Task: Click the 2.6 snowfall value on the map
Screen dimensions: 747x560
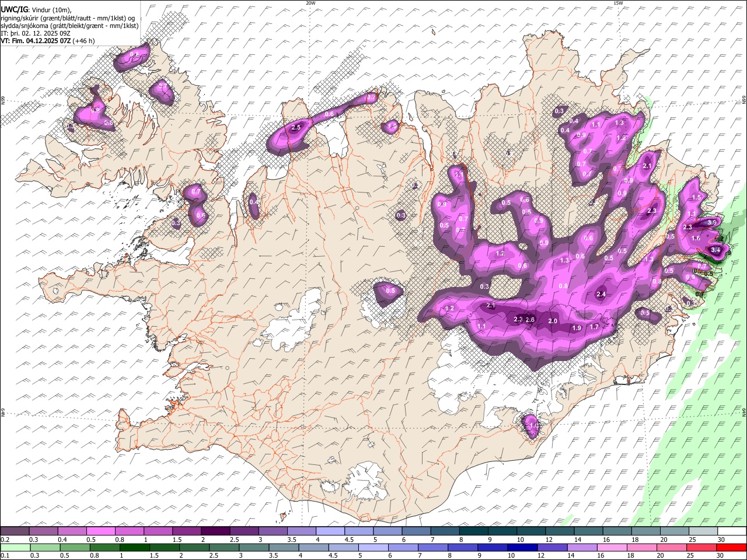Action: [530, 320]
